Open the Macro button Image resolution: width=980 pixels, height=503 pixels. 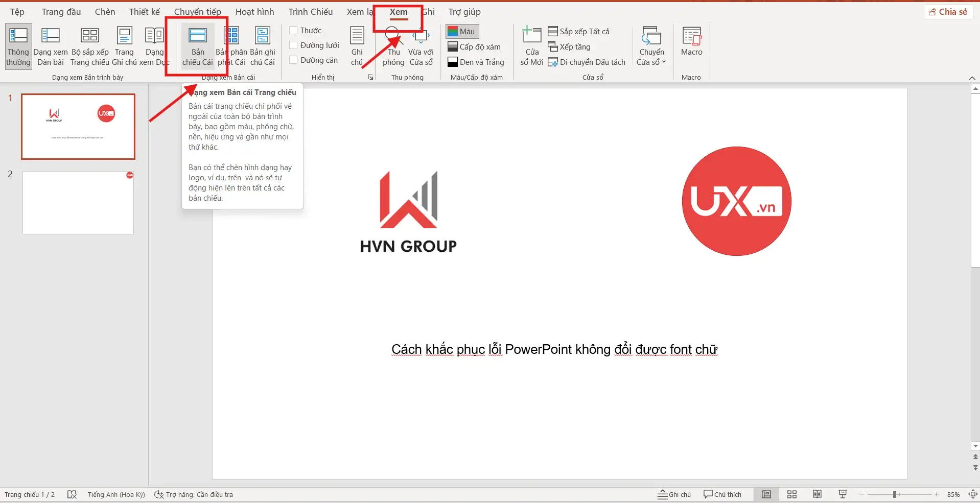click(691, 42)
